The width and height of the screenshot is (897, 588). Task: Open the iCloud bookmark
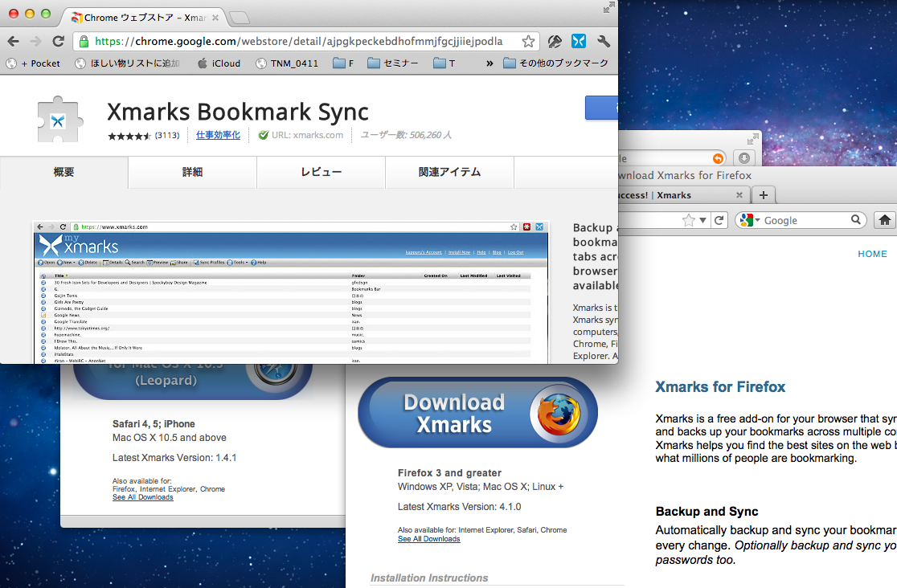[x=219, y=63]
